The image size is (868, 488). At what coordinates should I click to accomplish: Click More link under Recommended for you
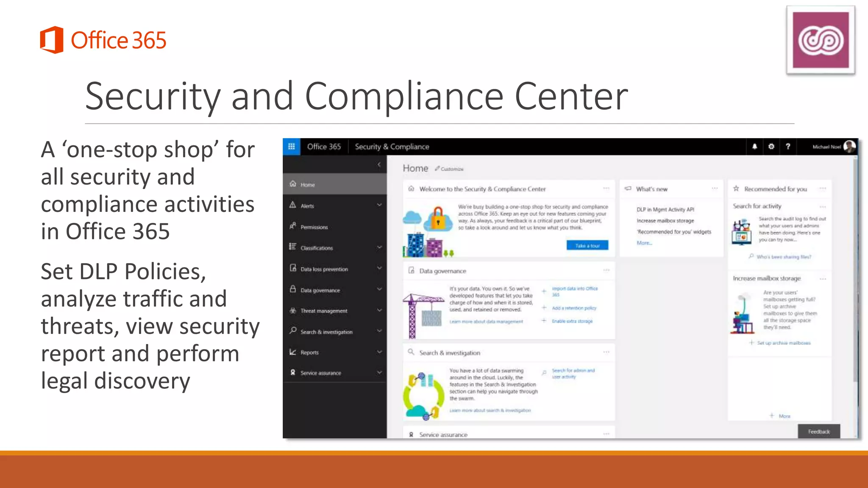pyautogui.click(x=785, y=416)
